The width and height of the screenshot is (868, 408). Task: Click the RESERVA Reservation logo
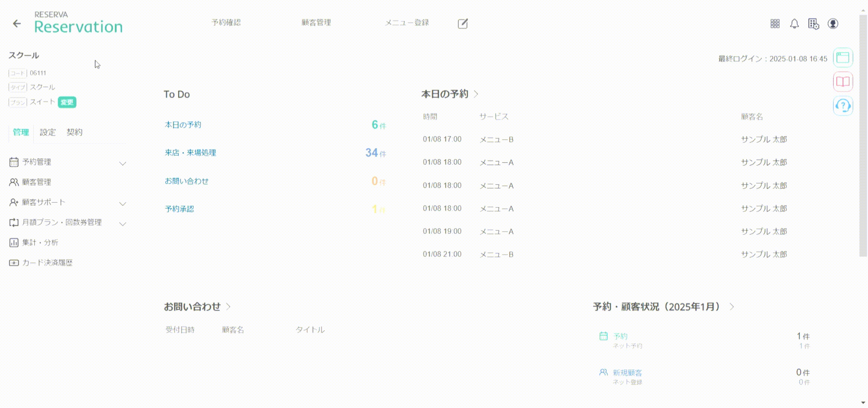pos(78,23)
